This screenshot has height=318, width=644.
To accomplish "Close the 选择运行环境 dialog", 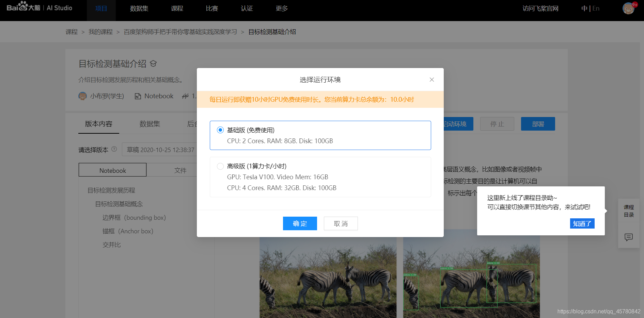I will 431,80.
